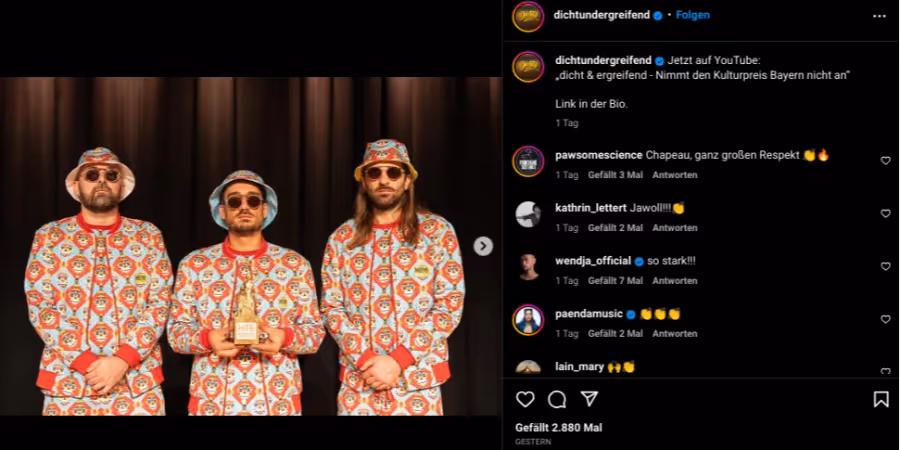This screenshot has height=450, width=900.
Task: Open paendamusic's profile avatar
Action: 528,320
